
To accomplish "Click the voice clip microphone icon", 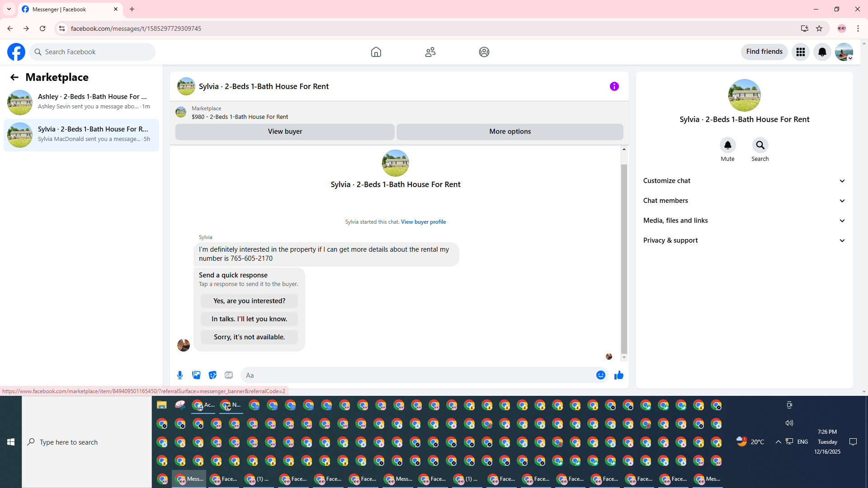I will (180, 375).
